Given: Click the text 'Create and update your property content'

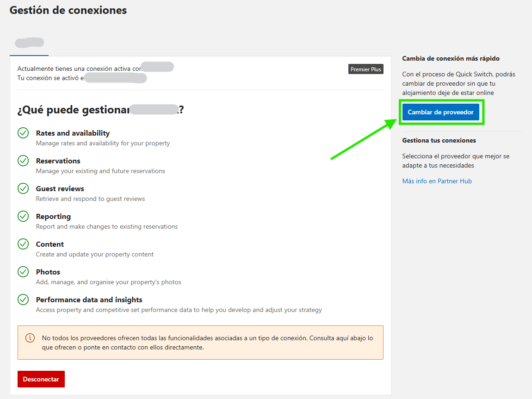Looking at the screenshot, I should (95, 254).
